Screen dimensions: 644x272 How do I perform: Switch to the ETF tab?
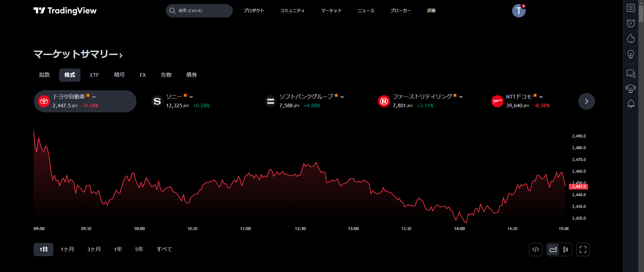(95, 75)
